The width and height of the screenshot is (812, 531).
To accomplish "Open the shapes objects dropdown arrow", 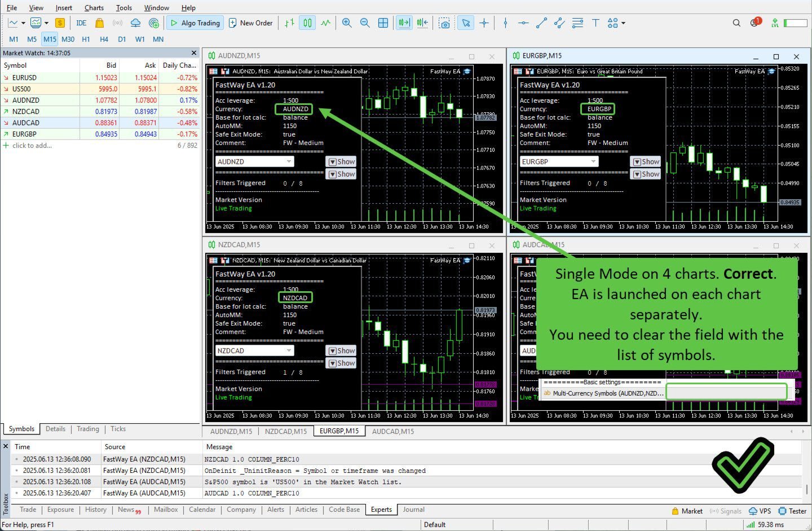I will pyautogui.click(x=623, y=23).
